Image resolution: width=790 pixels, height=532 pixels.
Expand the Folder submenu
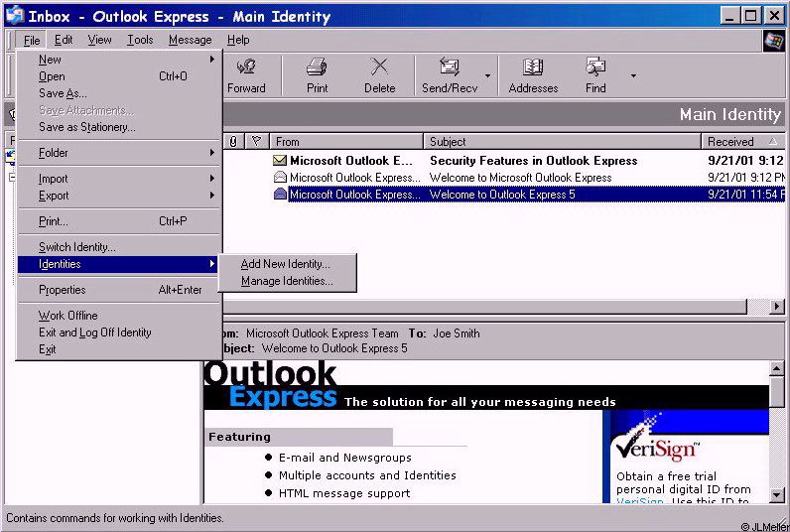tap(118, 153)
